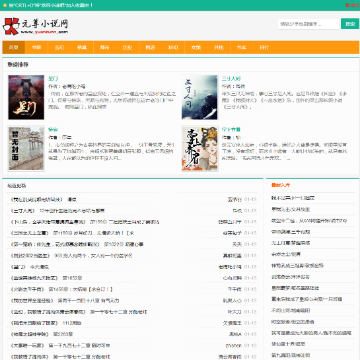360x360 pixels.
Task: Open the 网游 category in navigation
Action: pyautogui.click(x=150, y=47)
